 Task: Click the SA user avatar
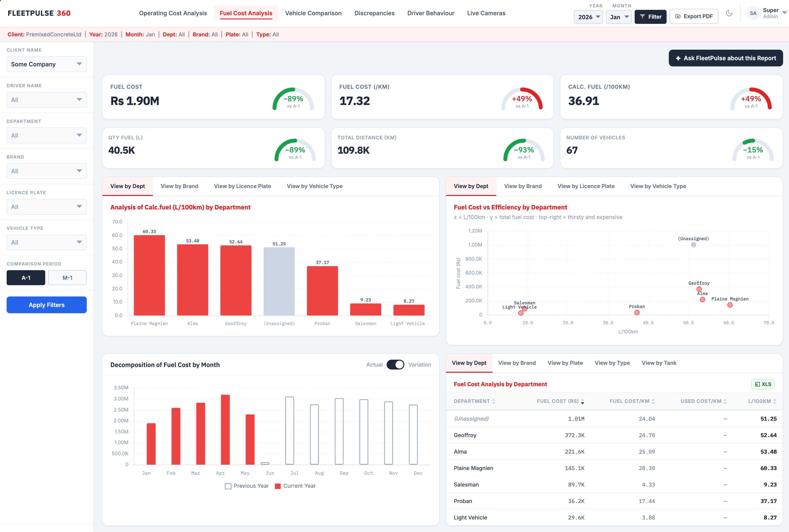(x=753, y=13)
